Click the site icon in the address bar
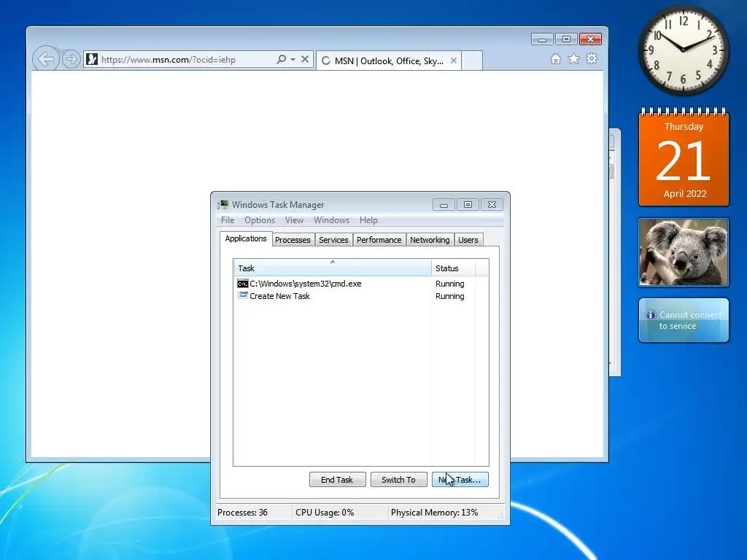The height and width of the screenshot is (560, 747). point(92,60)
